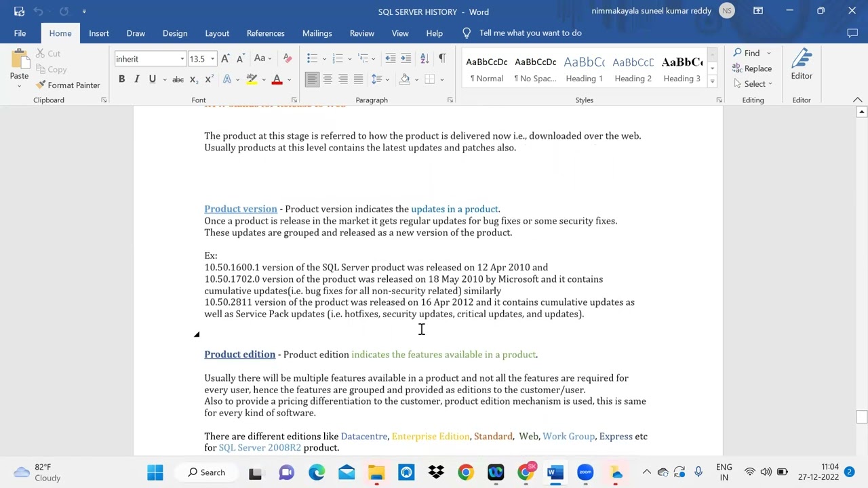Apply the No Spacing style
The width and height of the screenshot is (868, 488).
[x=536, y=68]
